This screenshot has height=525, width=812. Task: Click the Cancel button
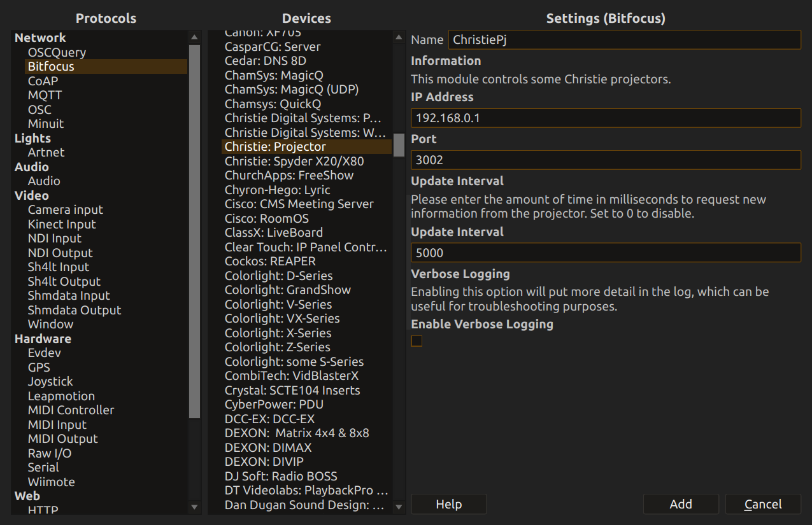(x=762, y=504)
